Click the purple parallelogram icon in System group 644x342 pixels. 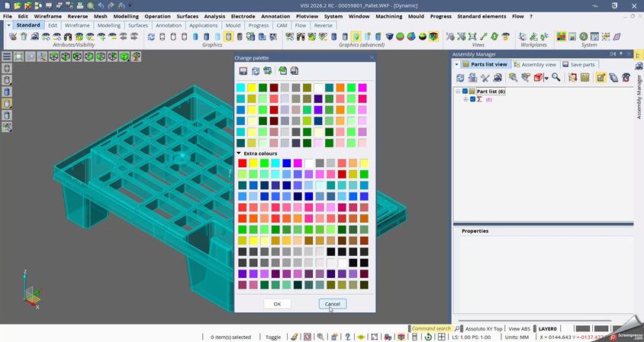coord(617,37)
